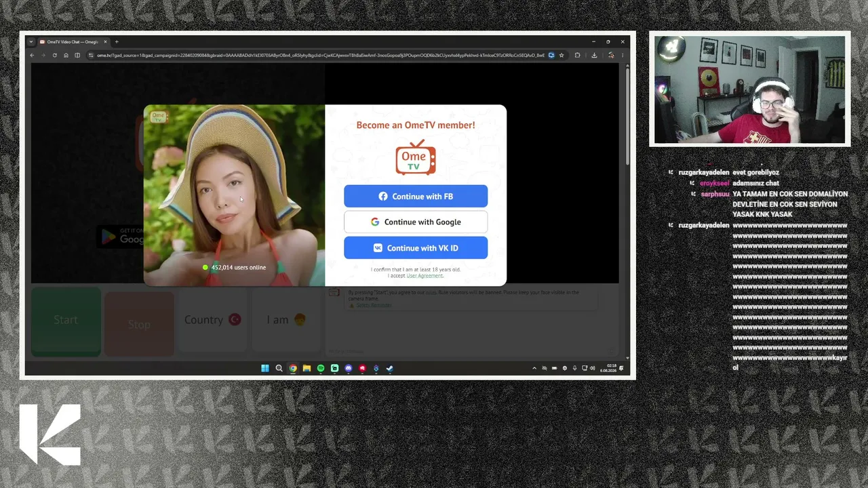The height and width of the screenshot is (488, 868).
Task: Continue with VK ID button
Action: point(416,248)
